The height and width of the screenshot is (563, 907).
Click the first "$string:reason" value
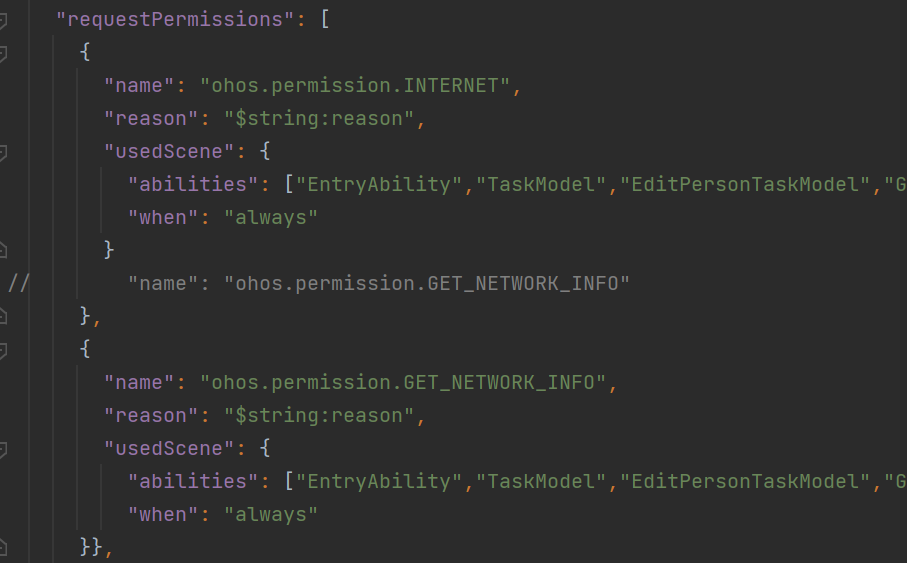320,118
